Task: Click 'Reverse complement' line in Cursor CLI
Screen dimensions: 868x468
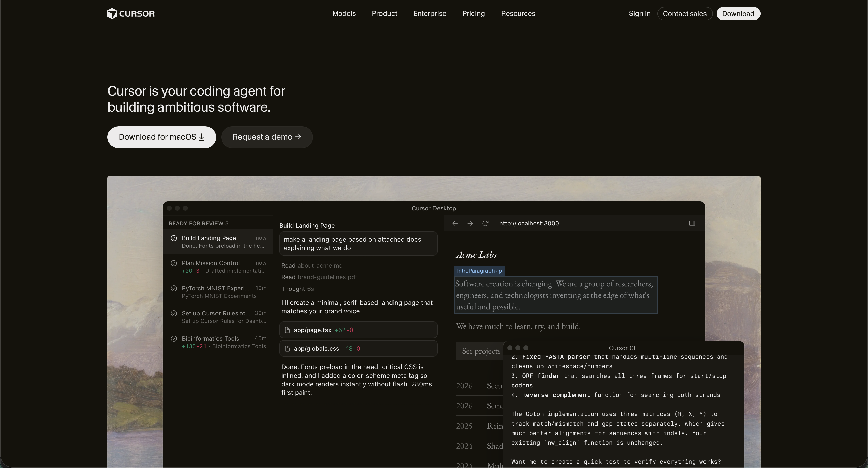Action: (x=616, y=395)
